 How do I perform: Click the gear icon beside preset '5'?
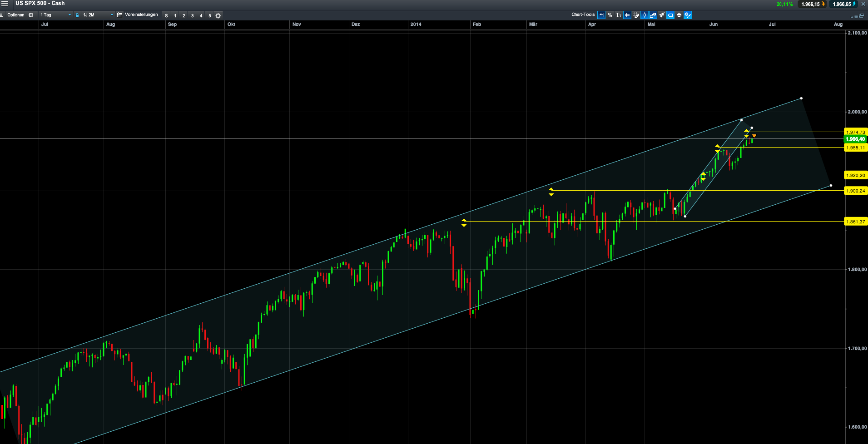click(218, 15)
